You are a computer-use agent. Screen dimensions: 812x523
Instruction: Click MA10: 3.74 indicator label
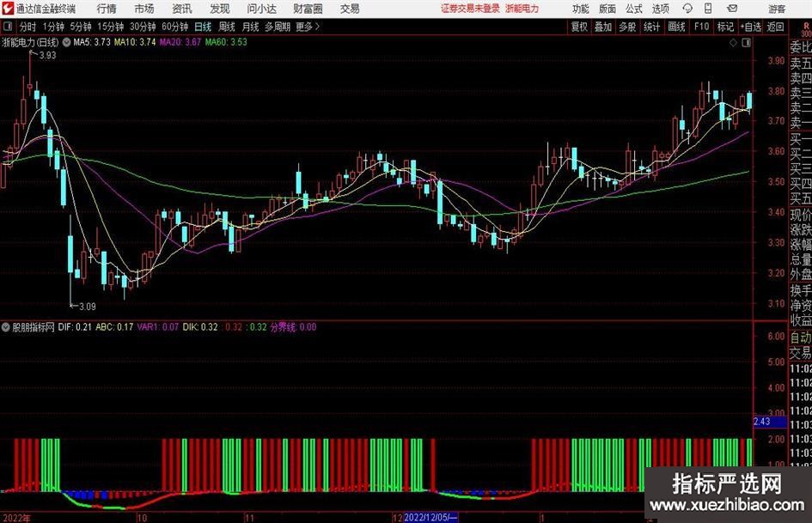pos(135,42)
